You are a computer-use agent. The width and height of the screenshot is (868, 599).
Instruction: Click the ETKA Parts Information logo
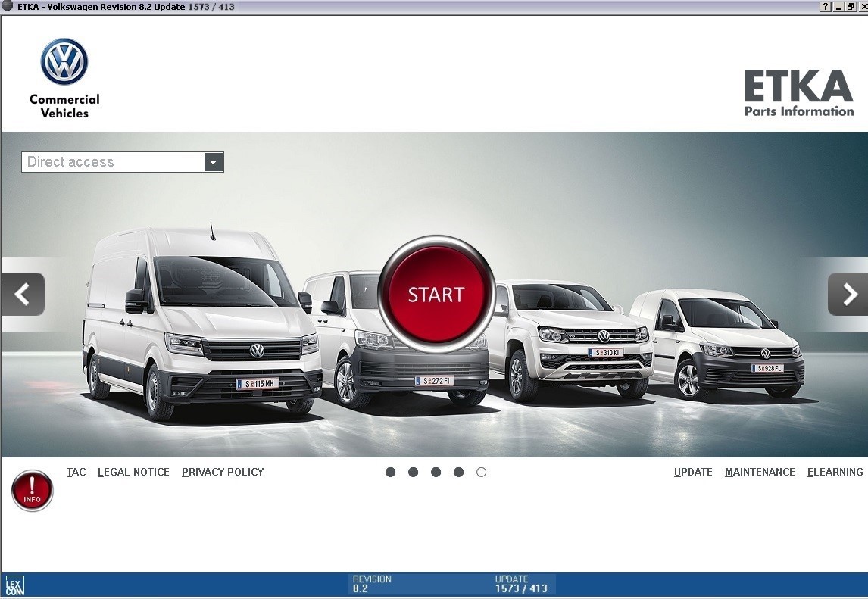(799, 93)
